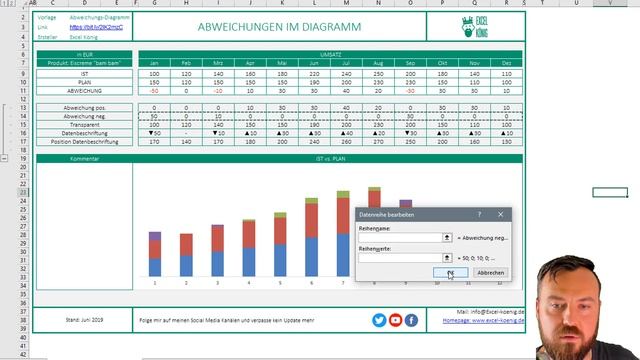Select the selected cell in column V
Screen dimensions: 640x360
[610, 192]
